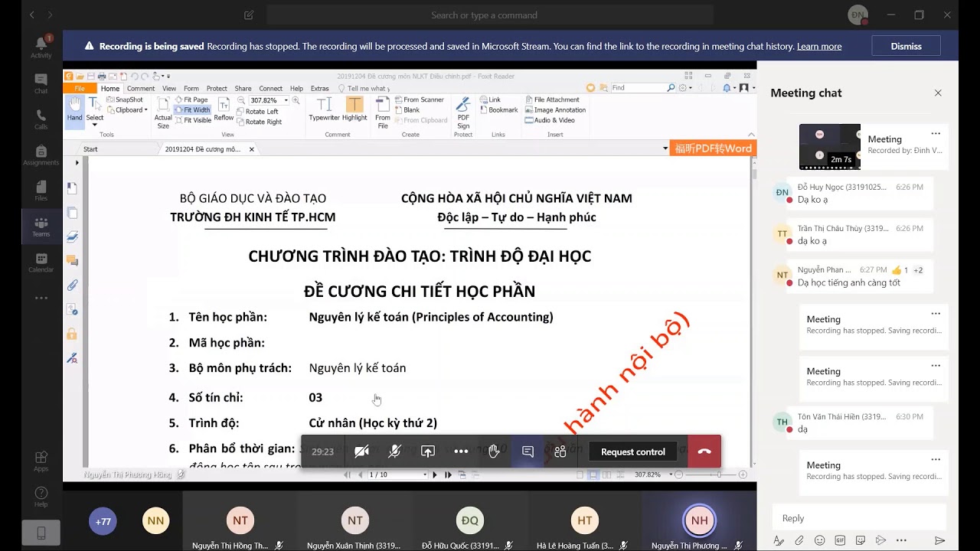Close the Meeting chat panel
The image size is (980, 551).
(x=938, y=93)
